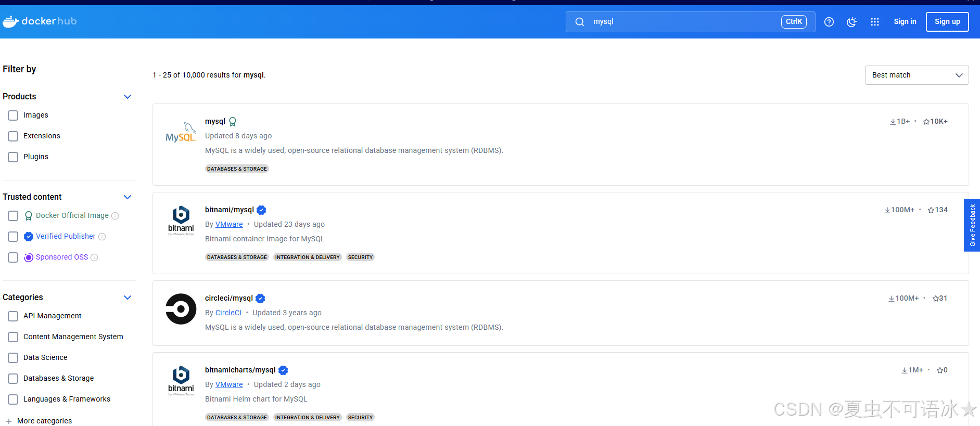Enable the Docker Official Image filter checkbox
This screenshot has width=980, height=426.
13,216
